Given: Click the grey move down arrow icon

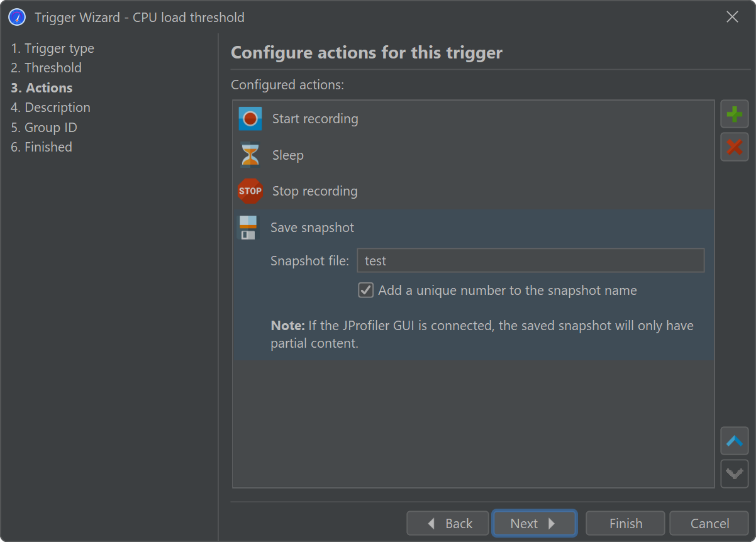Looking at the screenshot, I should click(x=734, y=473).
